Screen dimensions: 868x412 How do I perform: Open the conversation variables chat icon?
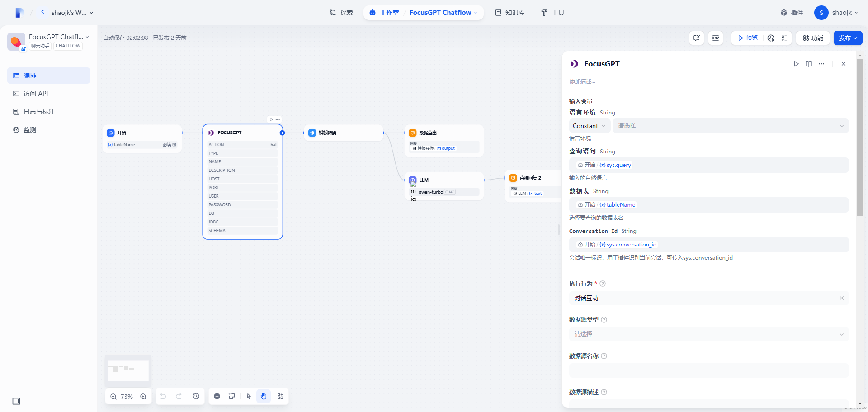point(697,38)
